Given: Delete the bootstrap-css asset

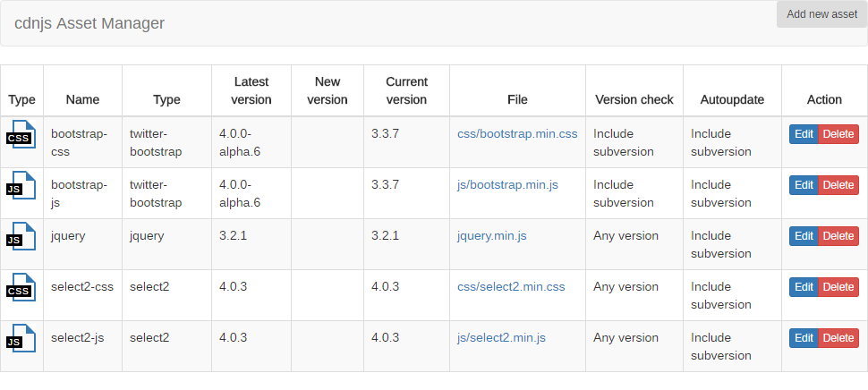Looking at the screenshot, I should [x=838, y=134].
